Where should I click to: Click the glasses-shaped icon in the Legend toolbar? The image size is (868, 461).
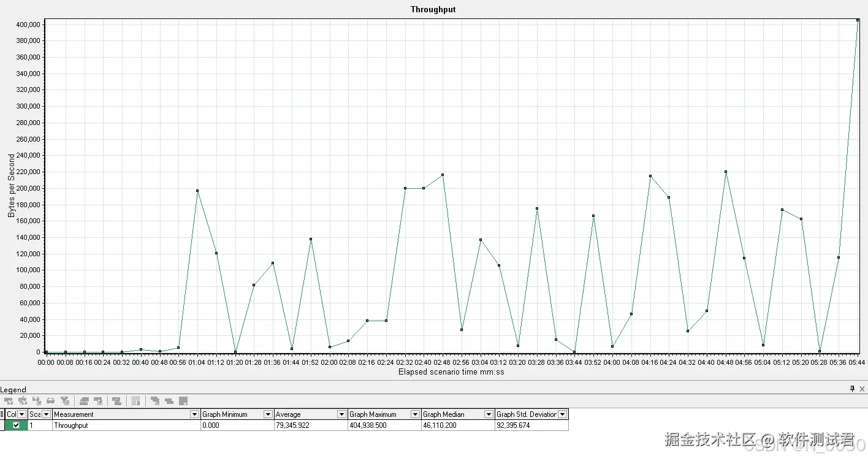pyautogui.click(x=51, y=401)
